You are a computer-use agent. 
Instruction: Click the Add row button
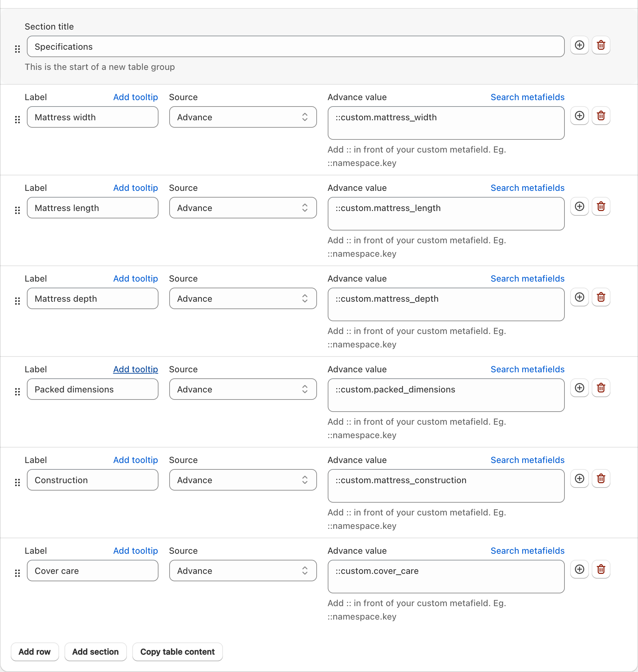35,652
